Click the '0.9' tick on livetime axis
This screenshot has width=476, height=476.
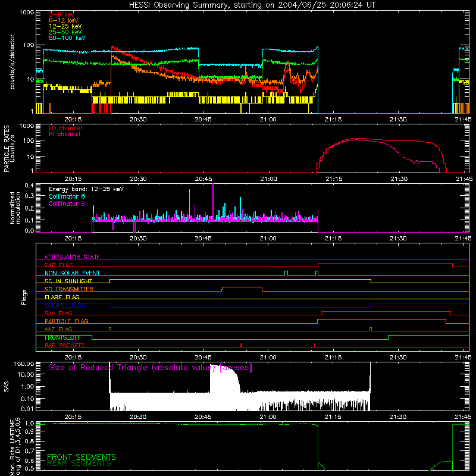(30, 432)
